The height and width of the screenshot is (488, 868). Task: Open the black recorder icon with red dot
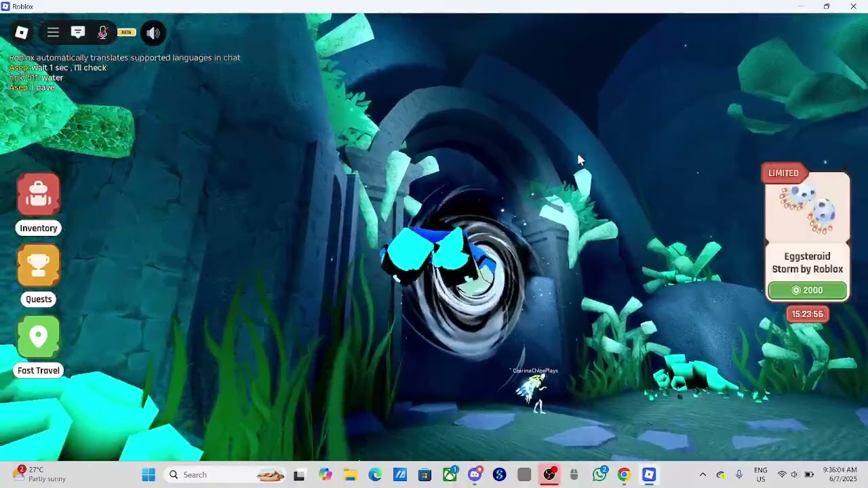click(549, 474)
